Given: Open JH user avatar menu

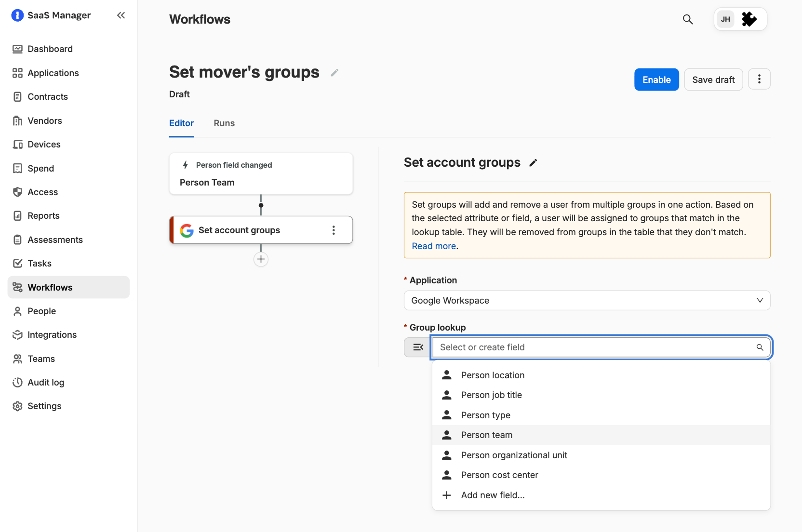Looking at the screenshot, I should pyautogui.click(x=725, y=19).
